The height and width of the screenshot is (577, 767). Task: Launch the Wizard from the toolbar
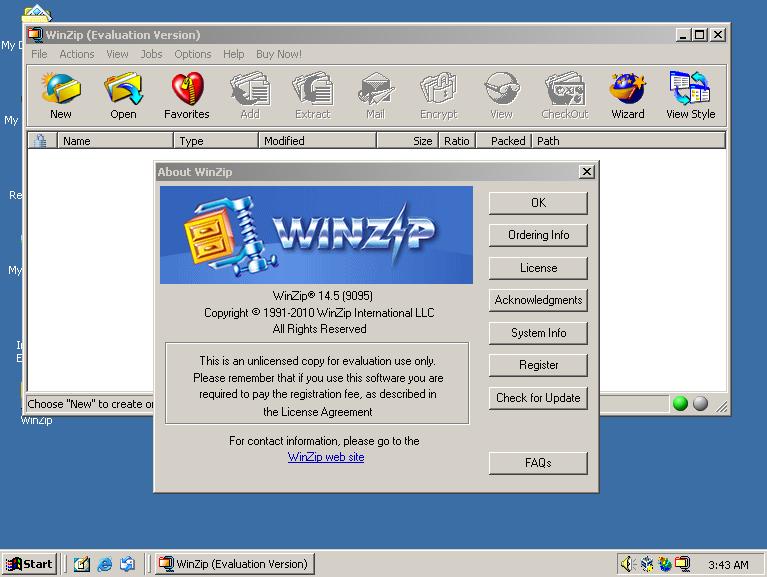628,95
